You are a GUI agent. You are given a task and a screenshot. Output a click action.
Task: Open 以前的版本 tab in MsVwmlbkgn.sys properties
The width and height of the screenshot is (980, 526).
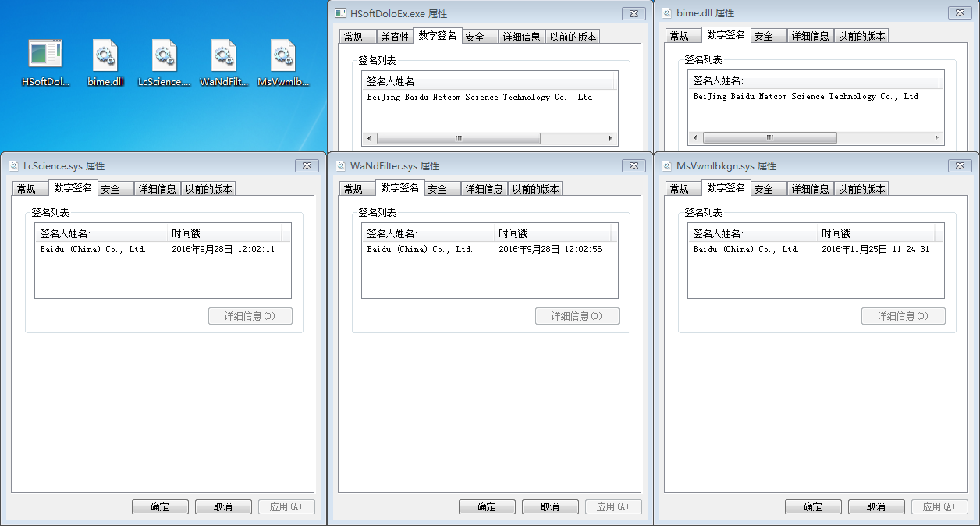tap(861, 189)
